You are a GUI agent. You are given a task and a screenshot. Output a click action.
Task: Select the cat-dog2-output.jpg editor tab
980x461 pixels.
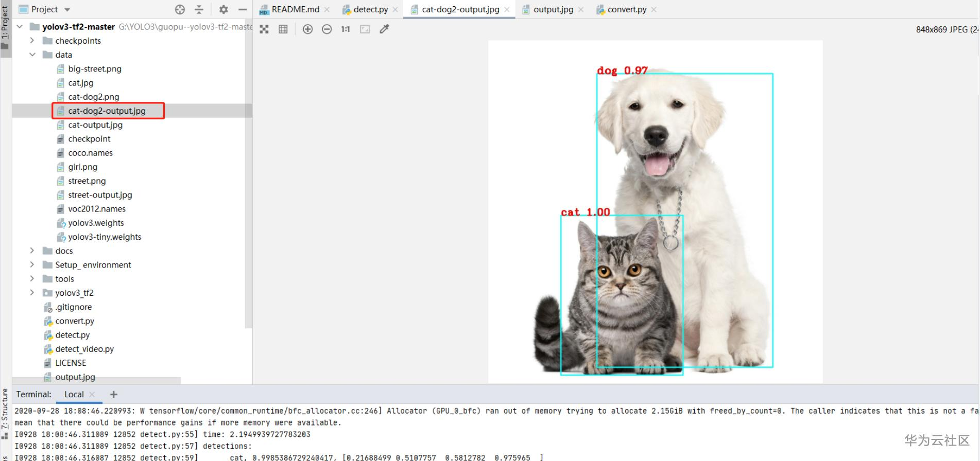click(460, 9)
